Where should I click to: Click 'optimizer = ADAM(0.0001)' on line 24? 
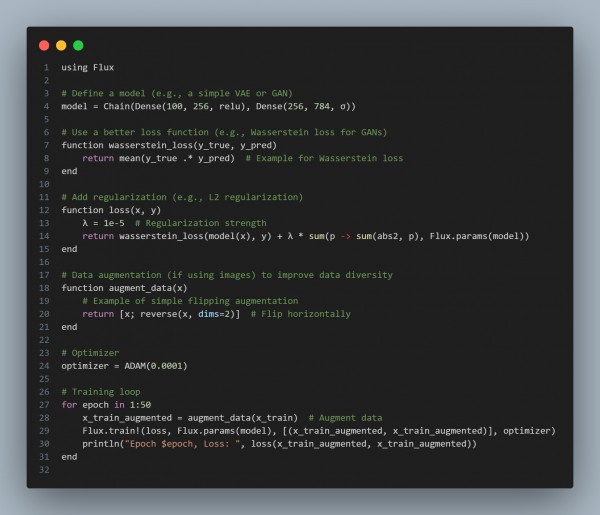coord(124,366)
